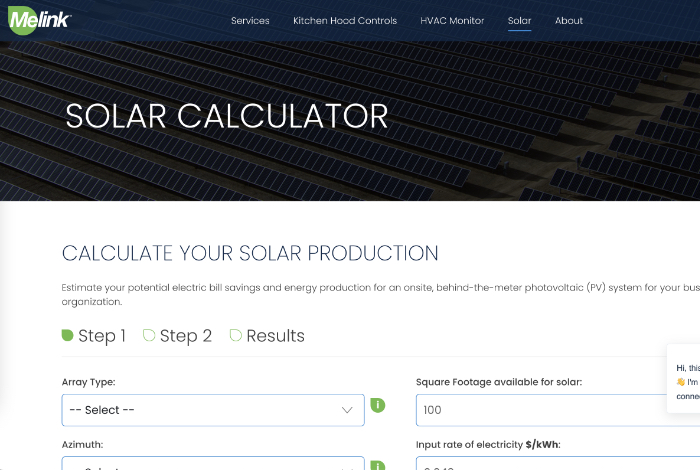Open the Services menu

click(250, 21)
